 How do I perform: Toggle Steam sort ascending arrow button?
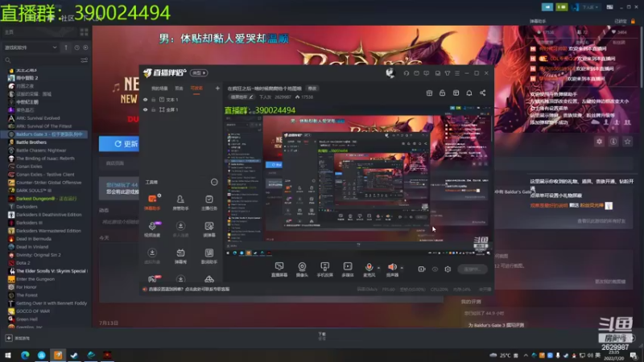tap(66, 47)
